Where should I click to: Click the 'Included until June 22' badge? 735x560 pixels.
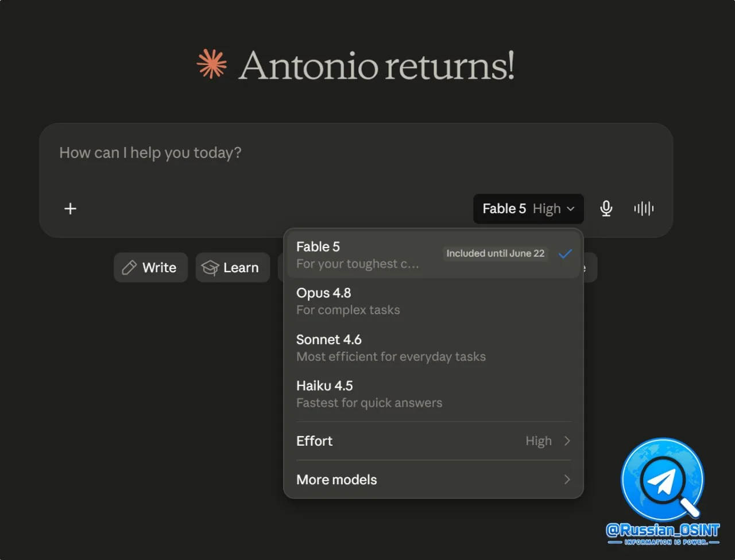(x=496, y=254)
